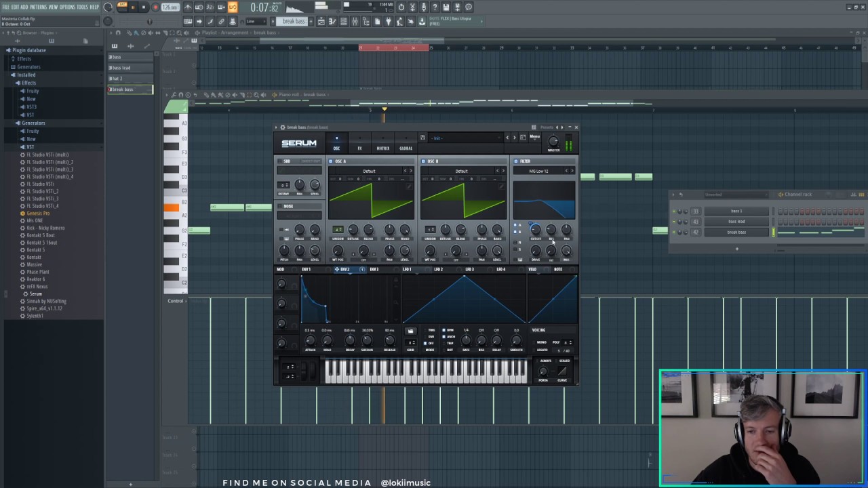Open the Mixer from the toolbar

coord(355,22)
